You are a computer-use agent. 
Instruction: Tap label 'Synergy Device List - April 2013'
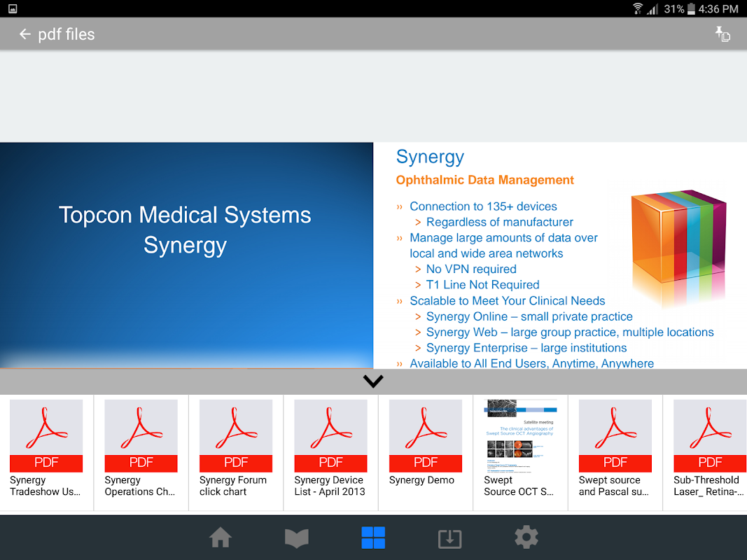330,486
